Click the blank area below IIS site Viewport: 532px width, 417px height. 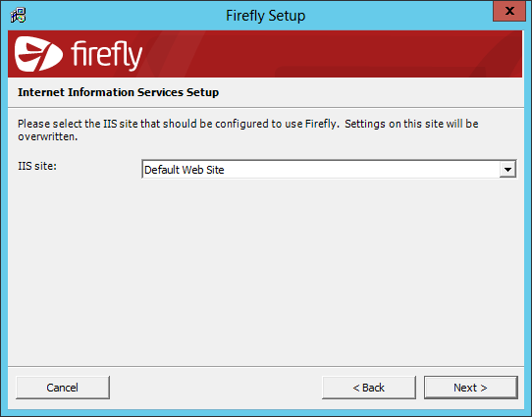click(266, 271)
